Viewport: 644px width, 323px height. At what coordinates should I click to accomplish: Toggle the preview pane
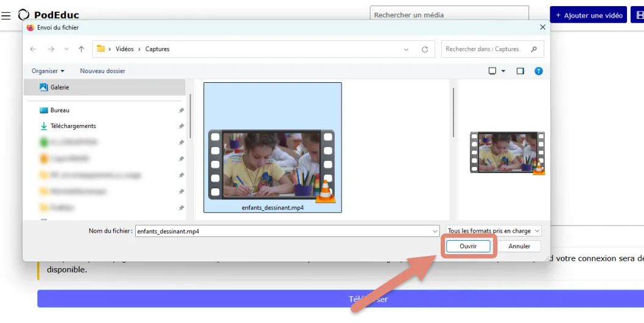pyautogui.click(x=520, y=71)
